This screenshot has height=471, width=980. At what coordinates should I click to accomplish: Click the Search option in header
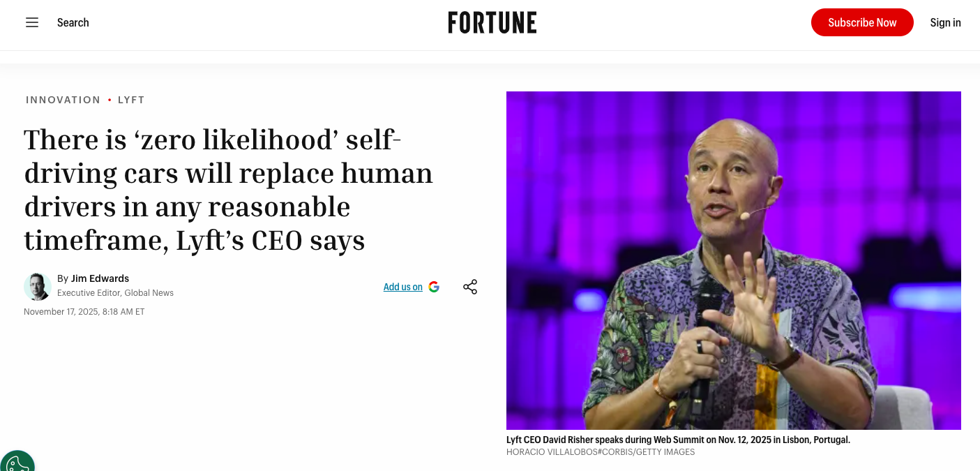tap(73, 22)
